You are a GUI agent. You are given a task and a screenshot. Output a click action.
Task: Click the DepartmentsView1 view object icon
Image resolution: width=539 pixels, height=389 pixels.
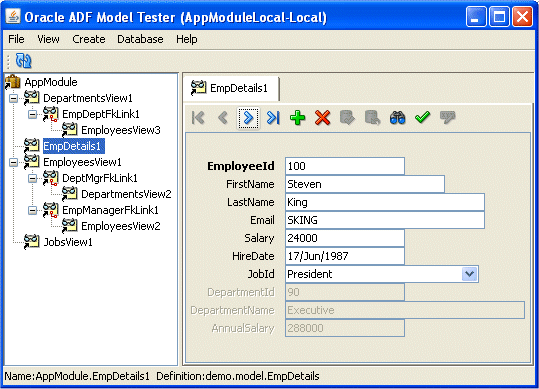pyautogui.click(x=31, y=98)
